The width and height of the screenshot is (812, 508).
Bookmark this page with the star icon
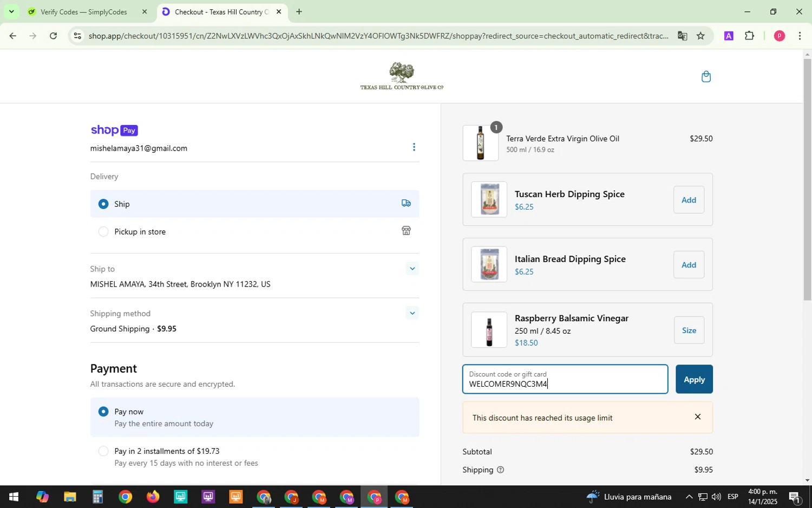700,36
